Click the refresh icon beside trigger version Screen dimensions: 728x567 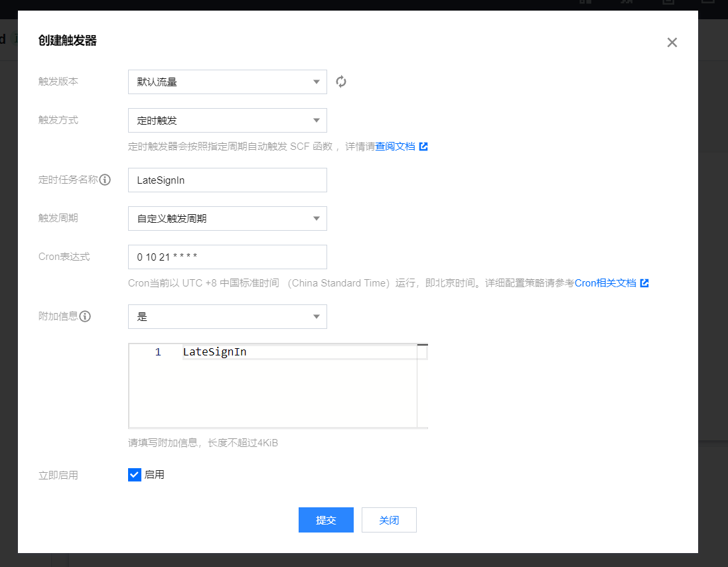[x=341, y=82]
